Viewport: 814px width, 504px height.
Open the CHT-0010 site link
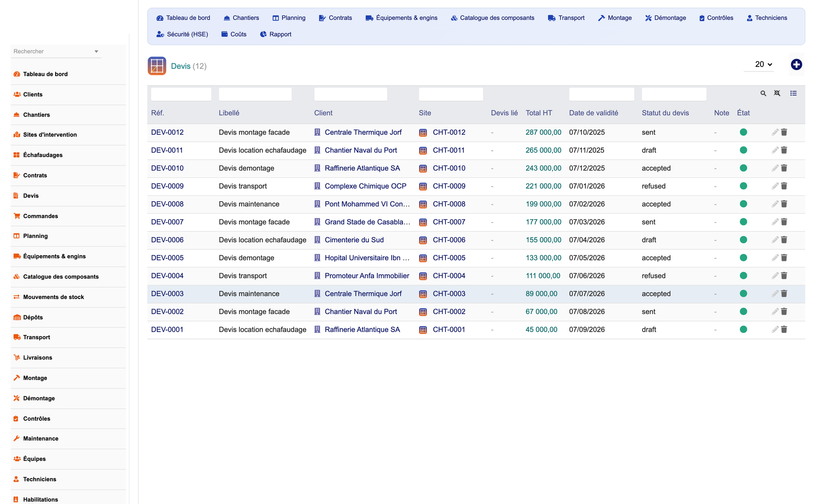pyautogui.click(x=449, y=168)
